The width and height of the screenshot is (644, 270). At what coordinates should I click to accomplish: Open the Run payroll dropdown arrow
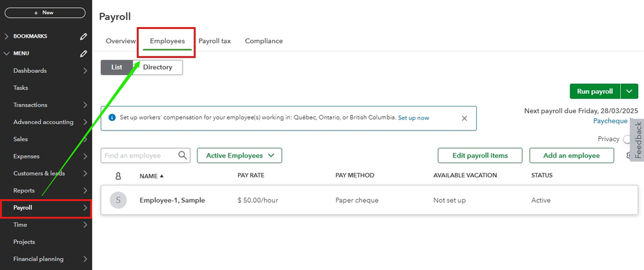(629, 92)
